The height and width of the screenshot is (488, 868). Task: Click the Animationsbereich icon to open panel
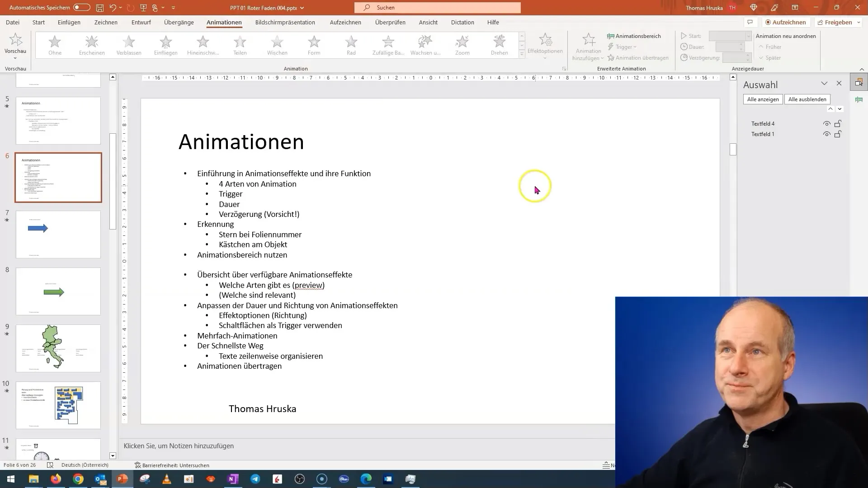(x=634, y=36)
